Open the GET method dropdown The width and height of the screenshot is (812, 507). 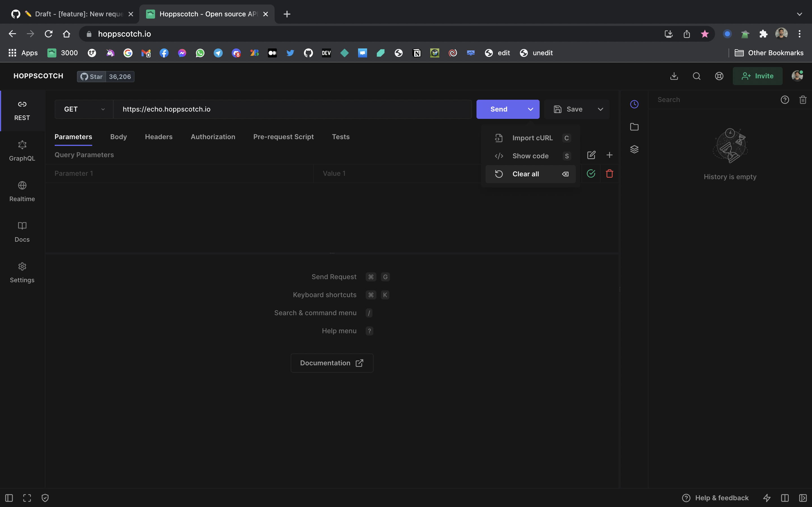(x=84, y=109)
